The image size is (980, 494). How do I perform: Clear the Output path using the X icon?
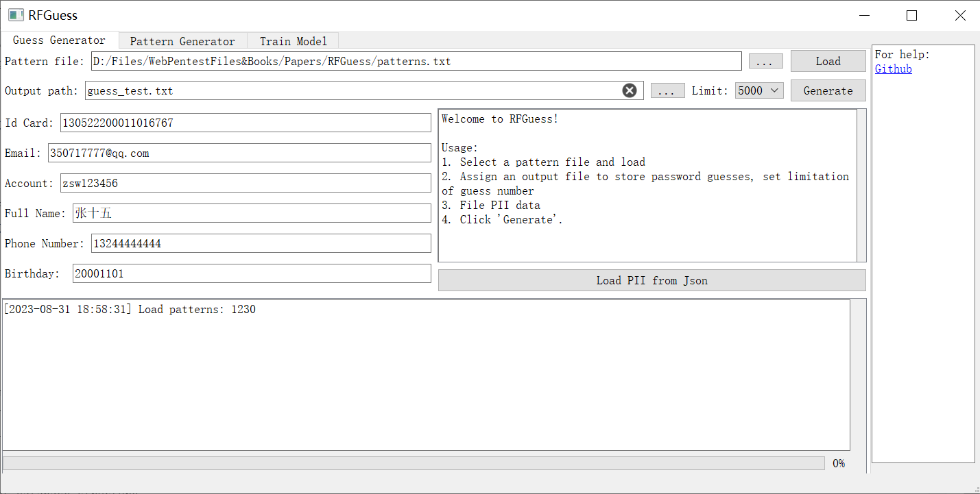[630, 90]
